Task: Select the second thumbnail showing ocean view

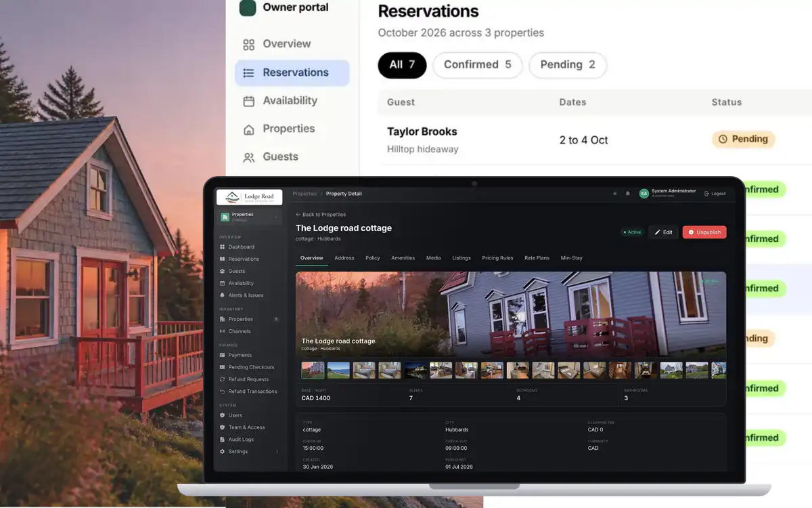Action: tap(338, 370)
